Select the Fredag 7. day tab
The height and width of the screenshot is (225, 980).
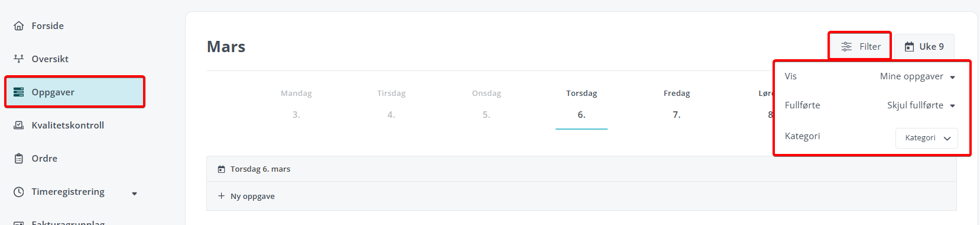[677, 104]
